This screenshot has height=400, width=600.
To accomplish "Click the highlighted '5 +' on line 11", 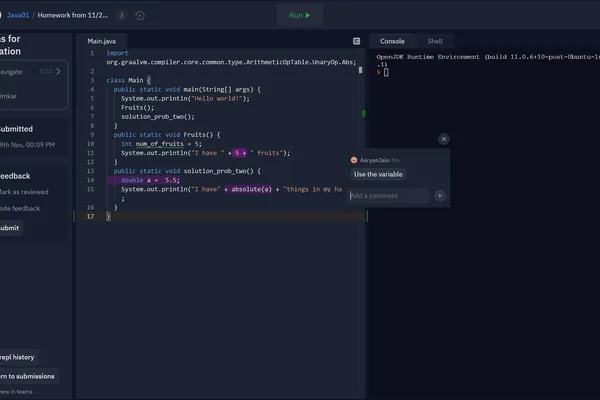I will [x=240, y=153].
